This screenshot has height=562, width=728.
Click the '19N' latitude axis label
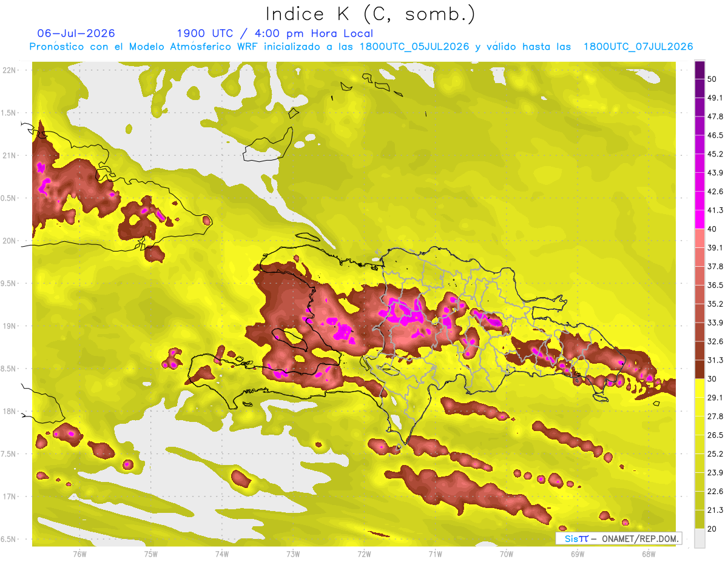pos(10,326)
